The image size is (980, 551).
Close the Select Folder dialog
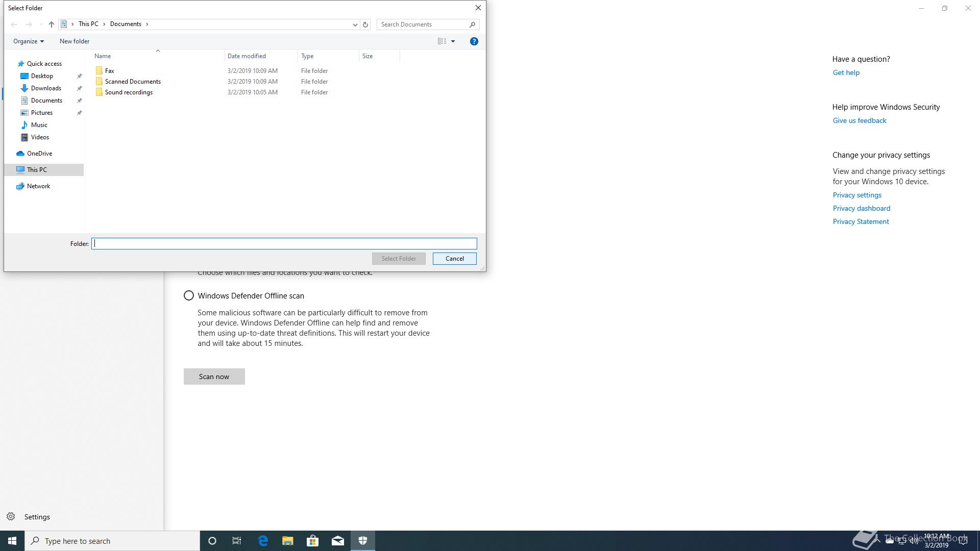tap(478, 8)
